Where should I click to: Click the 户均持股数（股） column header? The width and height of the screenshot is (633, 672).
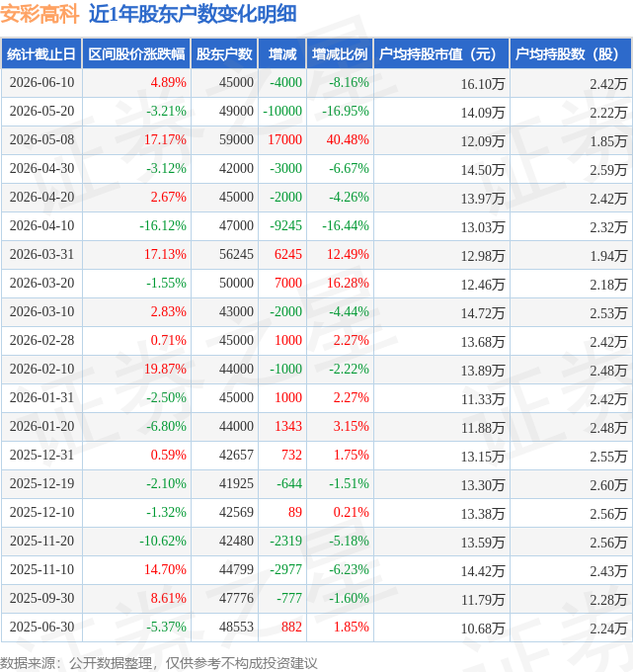pos(571,54)
